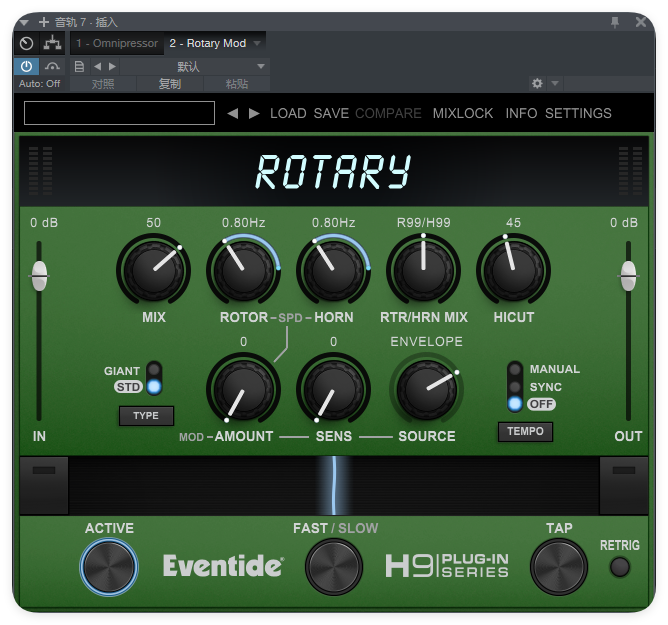Click the HICUT knob
The image size is (668, 625).
point(513,270)
